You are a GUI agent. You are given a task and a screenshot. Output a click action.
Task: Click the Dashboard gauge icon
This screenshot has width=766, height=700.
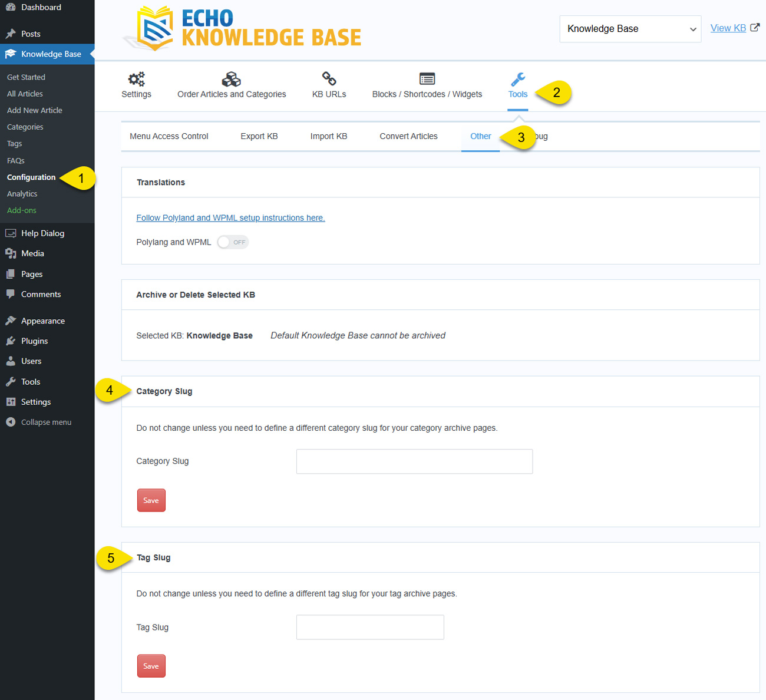tap(11, 7)
